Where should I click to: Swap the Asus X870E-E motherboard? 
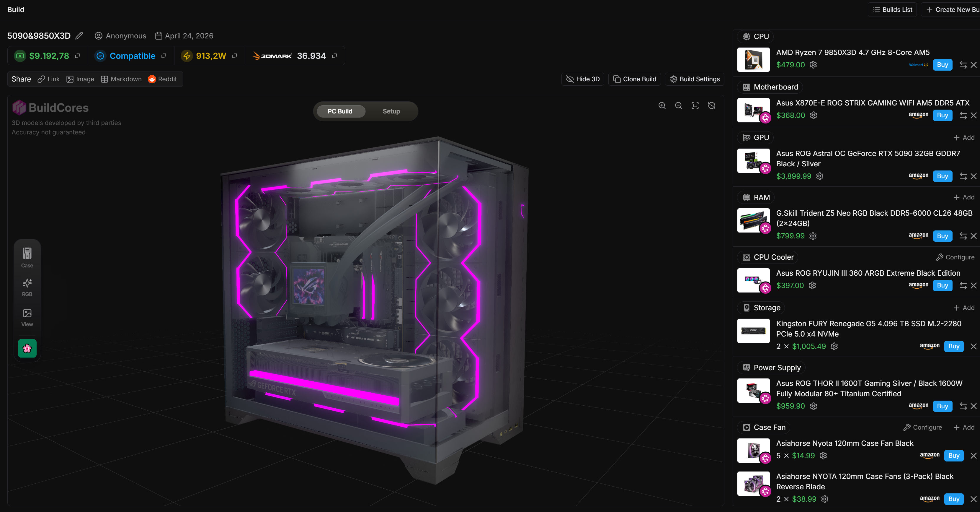(x=963, y=115)
